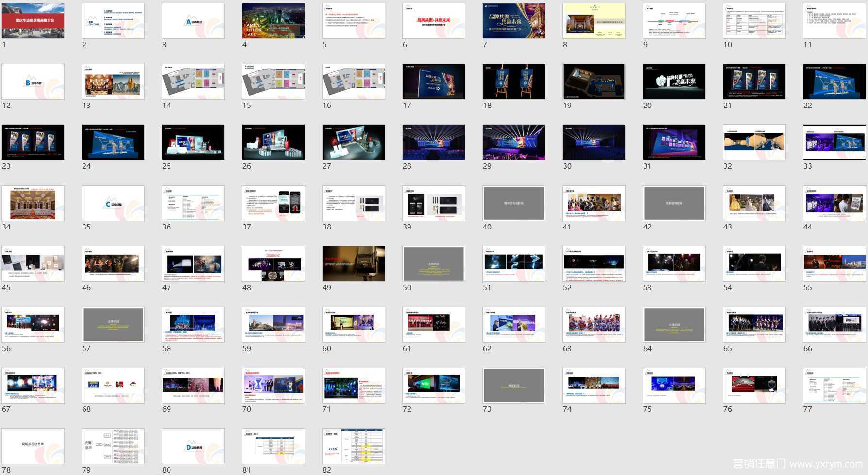Click slide 3, section A 活动概述
The height and width of the screenshot is (475, 868).
click(x=193, y=21)
